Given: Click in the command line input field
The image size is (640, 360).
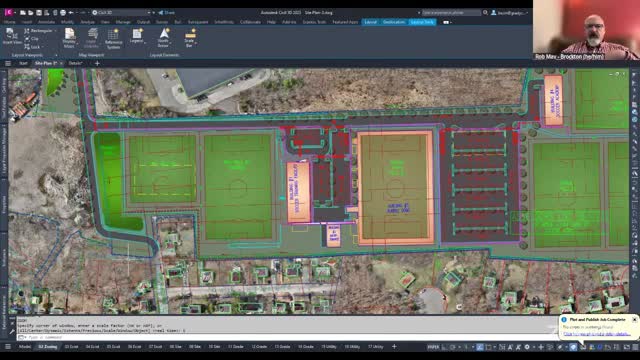Looking at the screenshot, I should point(286,338).
